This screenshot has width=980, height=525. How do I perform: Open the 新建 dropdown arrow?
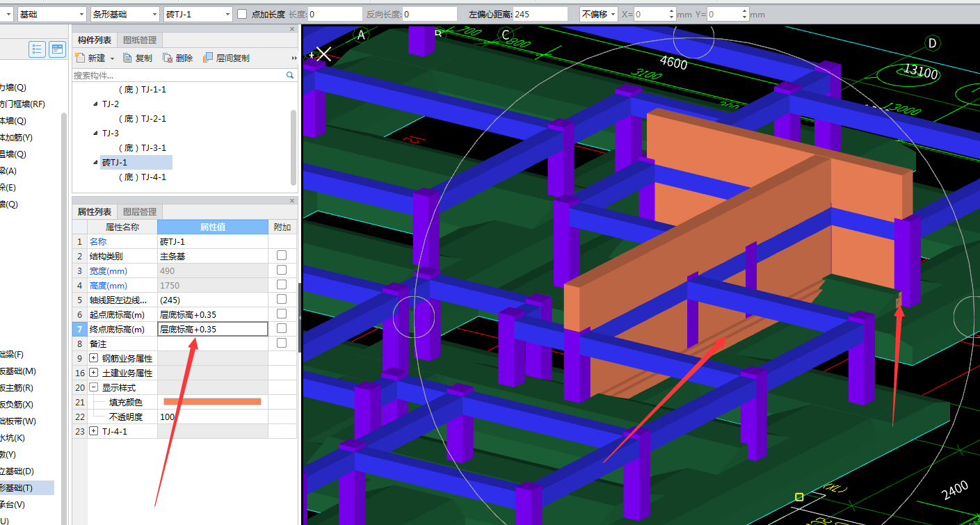tap(112, 58)
